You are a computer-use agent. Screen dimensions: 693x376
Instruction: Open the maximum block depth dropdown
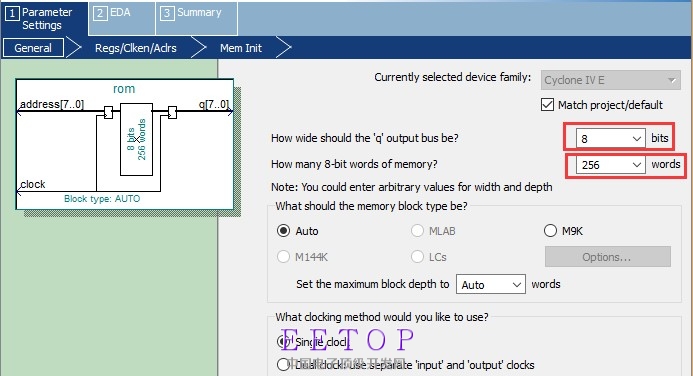pos(491,285)
